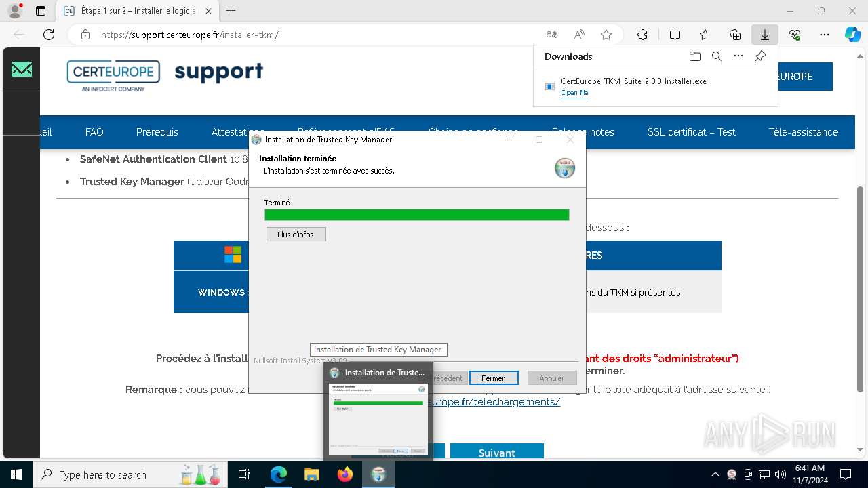The height and width of the screenshot is (488, 868).
Task: Pin the Downloads panel
Action: click(761, 56)
